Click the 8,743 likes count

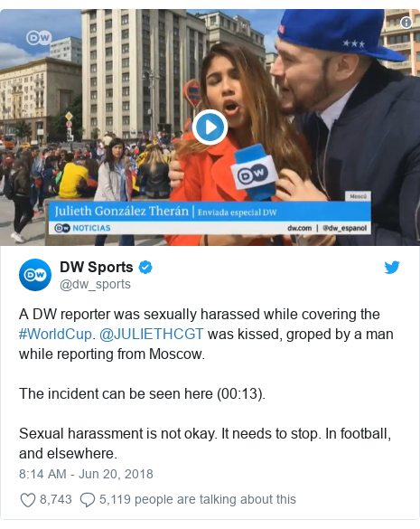pos(56,499)
